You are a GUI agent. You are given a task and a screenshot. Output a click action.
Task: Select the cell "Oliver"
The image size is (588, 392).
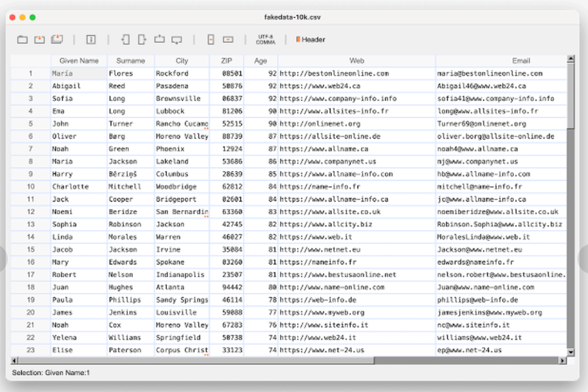[79, 136]
